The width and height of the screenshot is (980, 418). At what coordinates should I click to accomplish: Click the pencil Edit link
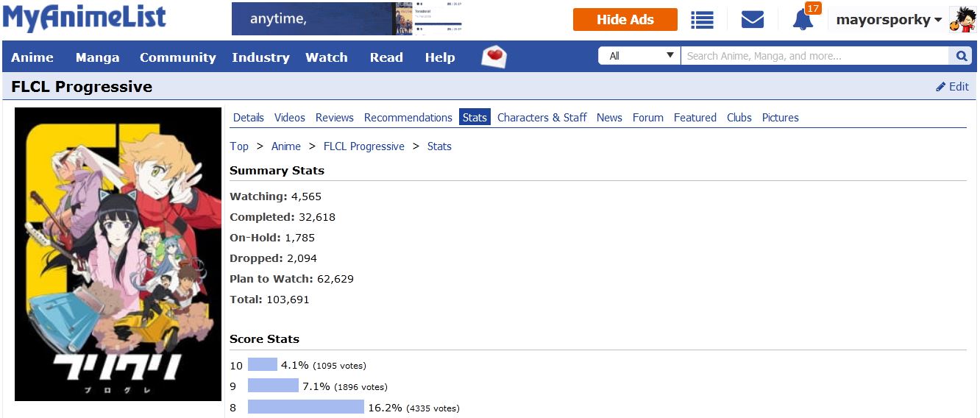952,87
